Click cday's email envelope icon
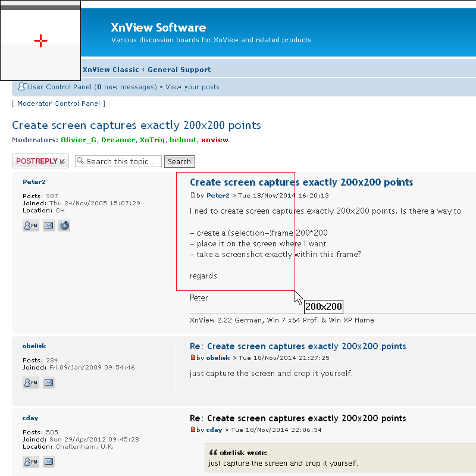Image resolution: width=476 pixels, height=476 pixels. tap(49, 462)
